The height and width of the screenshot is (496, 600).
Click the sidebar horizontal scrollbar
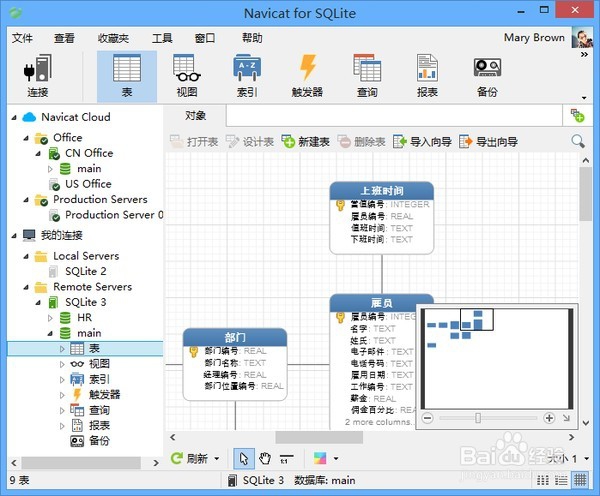[x=81, y=463]
